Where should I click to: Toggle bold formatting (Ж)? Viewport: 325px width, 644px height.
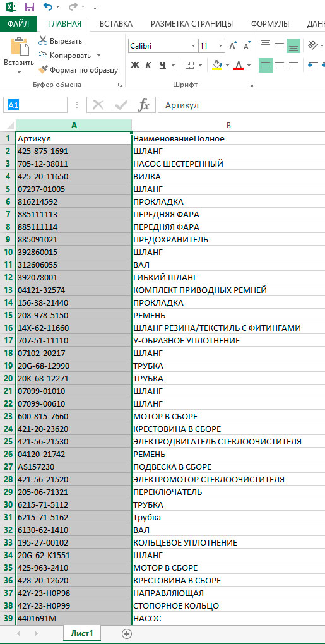tap(135, 65)
